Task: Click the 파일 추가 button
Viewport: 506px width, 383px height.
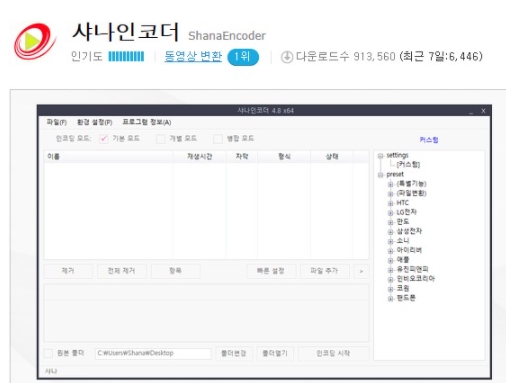Action: [325, 271]
